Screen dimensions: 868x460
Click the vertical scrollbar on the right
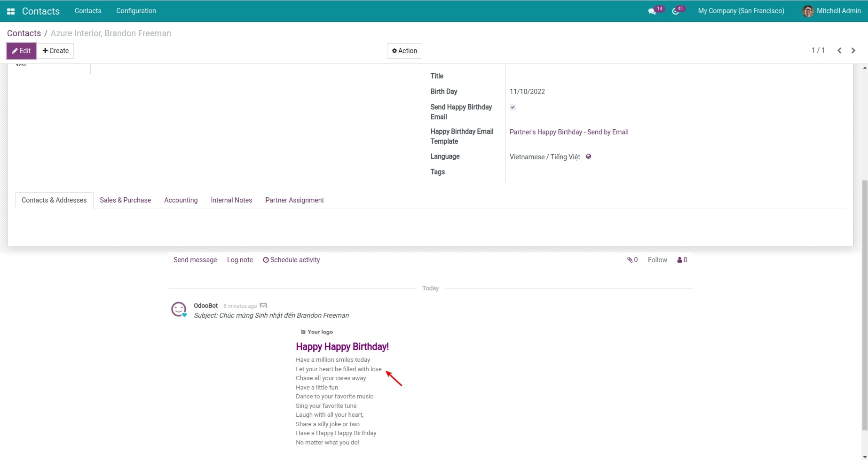pyautogui.click(x=864, y=305)
